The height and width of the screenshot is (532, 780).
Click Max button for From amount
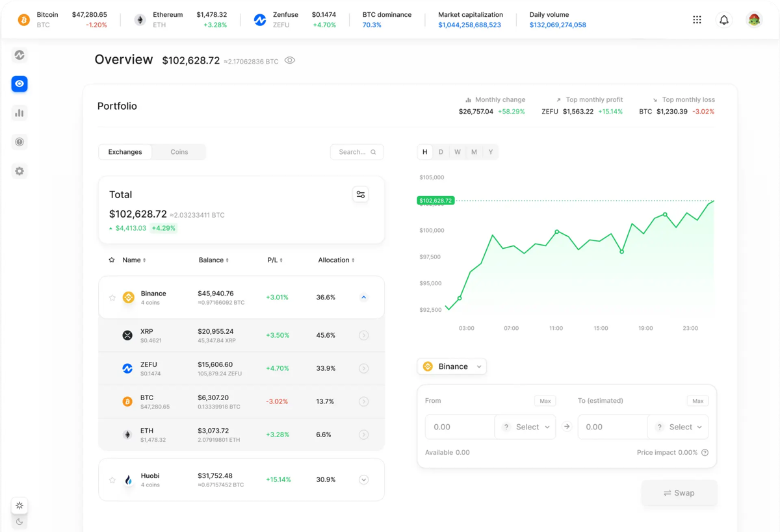[x=545, y=401]
